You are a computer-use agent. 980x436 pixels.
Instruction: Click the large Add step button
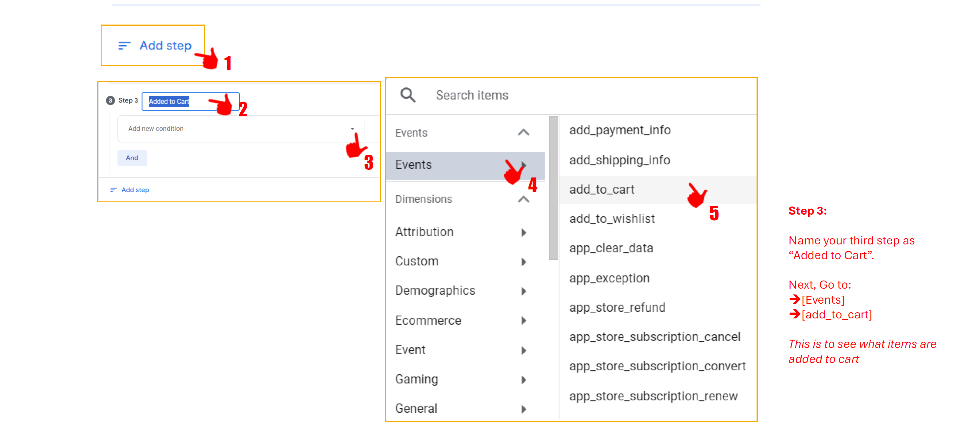coord(165,46)
